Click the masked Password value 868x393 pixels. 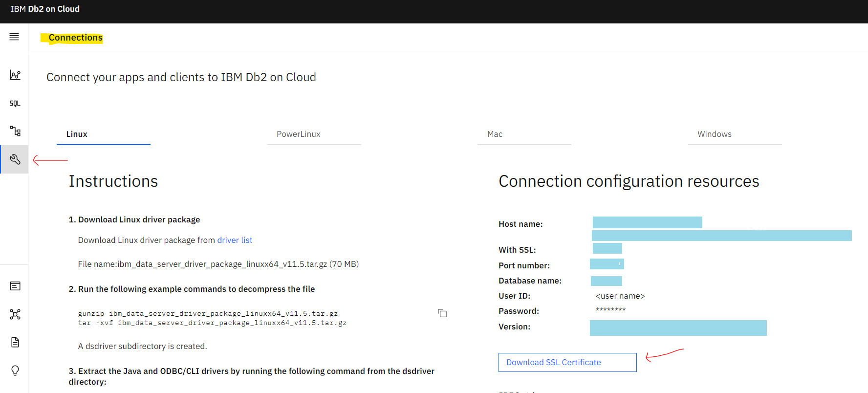coord(610,310)
